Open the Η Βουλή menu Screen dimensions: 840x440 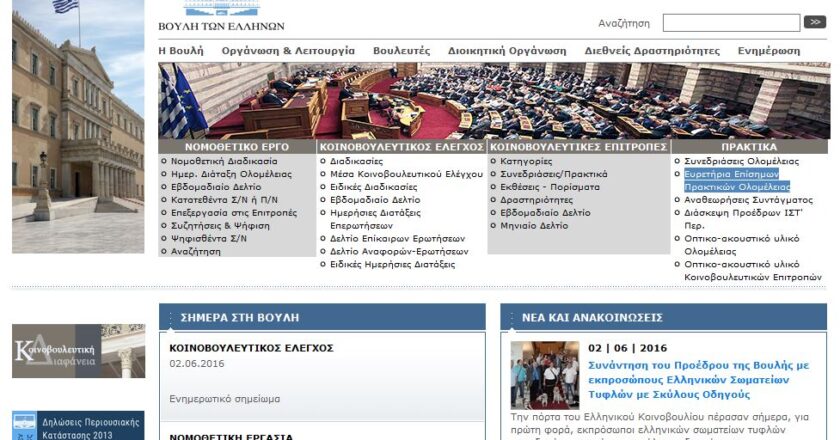coord(181,51)
